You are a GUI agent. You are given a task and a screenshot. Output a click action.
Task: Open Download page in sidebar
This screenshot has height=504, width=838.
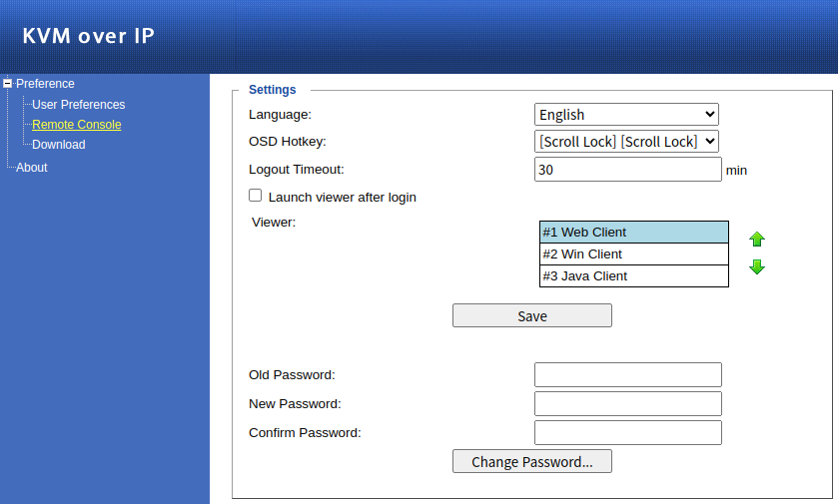click(59, 145)
